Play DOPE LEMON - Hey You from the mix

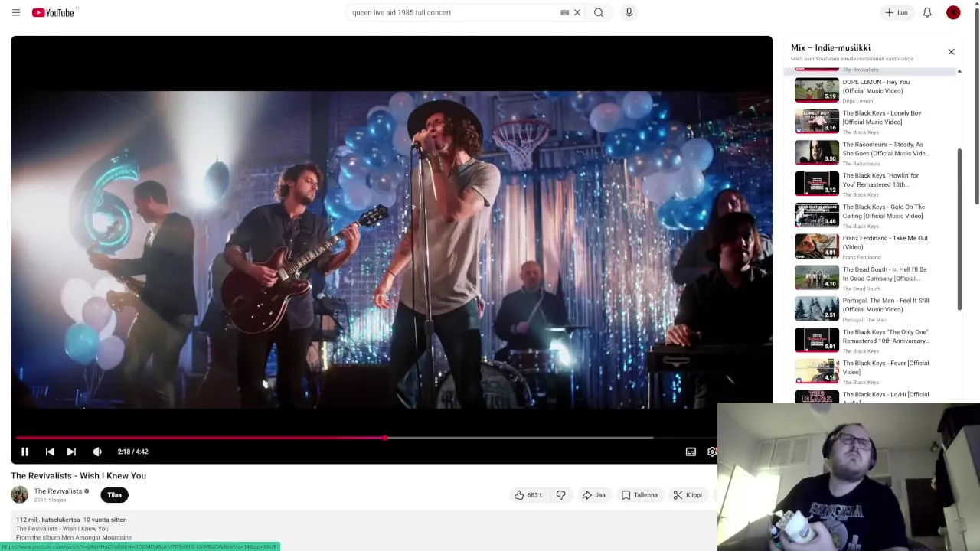coord(876,86)
